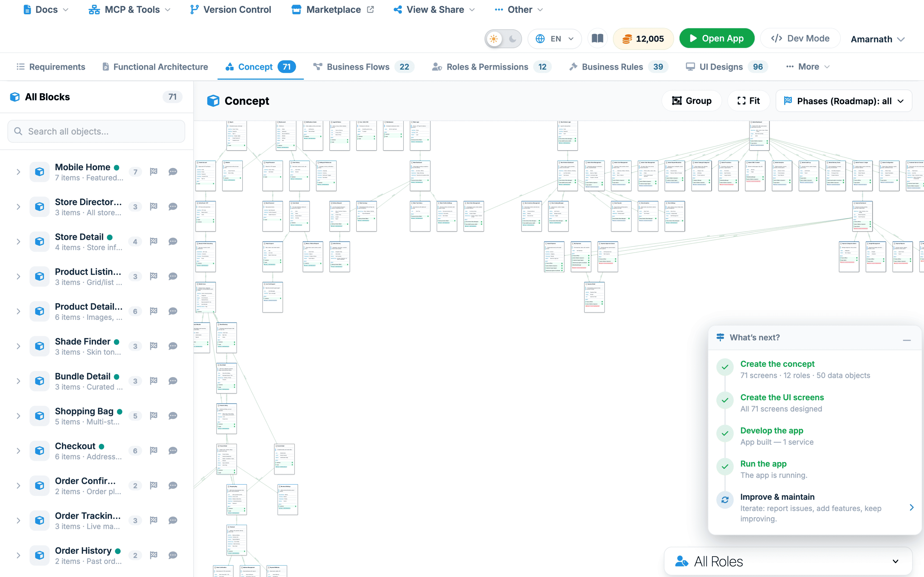Viewport: 924px width, 577px height.
Task: Toggle the light/dark theme switch
Action: [x=503, y=38]
